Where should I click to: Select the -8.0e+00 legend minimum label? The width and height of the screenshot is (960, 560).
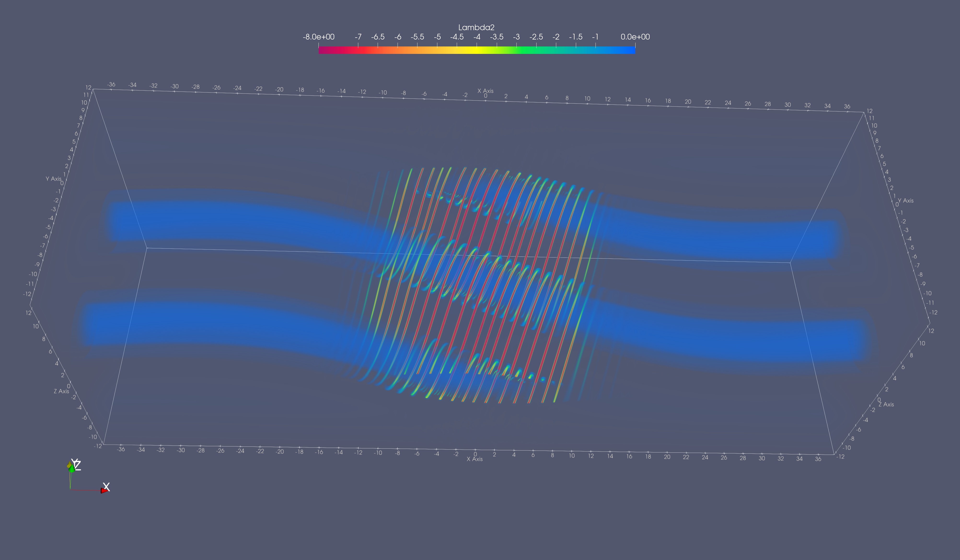pyautogui.click(x=318, y=37)
